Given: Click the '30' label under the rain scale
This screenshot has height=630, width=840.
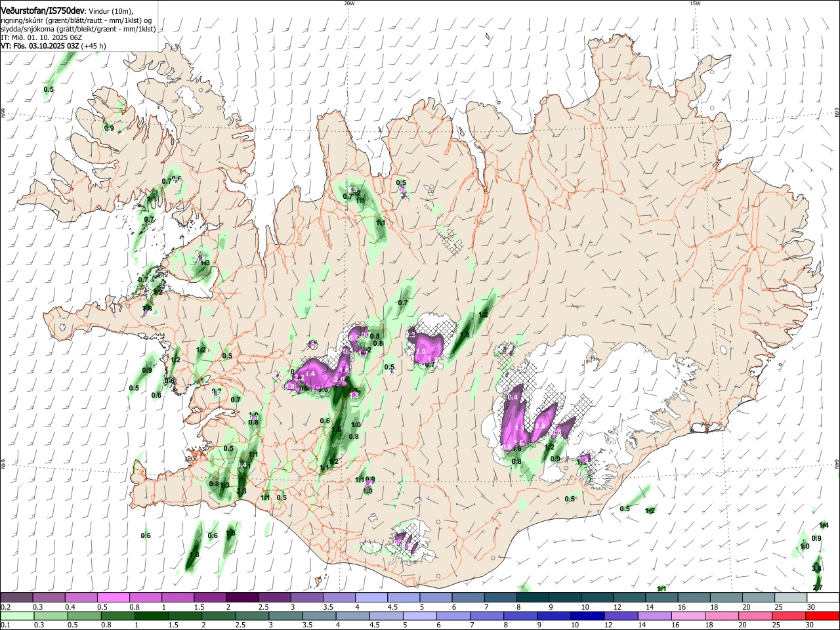Looking at the screenshot, I should tap(810, 626).
